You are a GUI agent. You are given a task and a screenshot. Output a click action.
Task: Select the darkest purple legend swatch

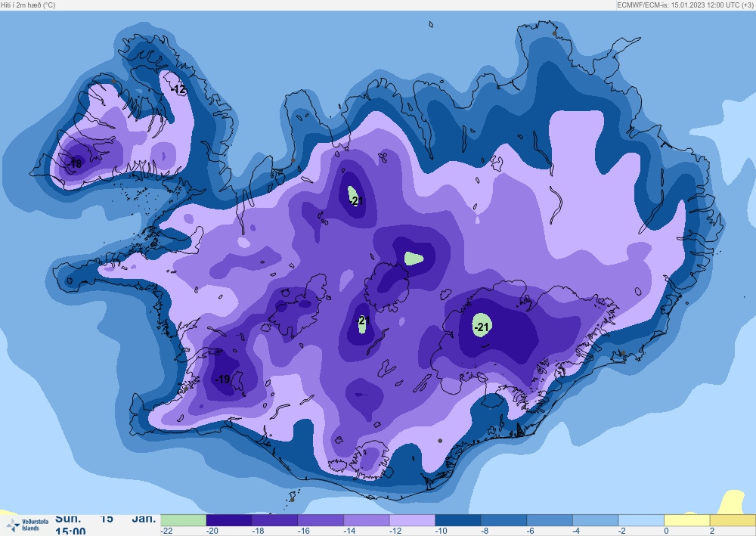pyautogui.click(x=229, y=520)
